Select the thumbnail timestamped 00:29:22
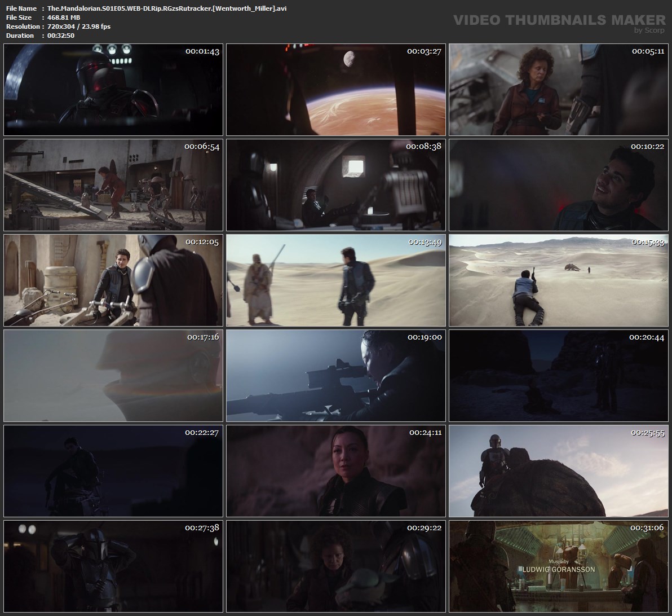Screen dimensions: 672x616 point(336,566)
